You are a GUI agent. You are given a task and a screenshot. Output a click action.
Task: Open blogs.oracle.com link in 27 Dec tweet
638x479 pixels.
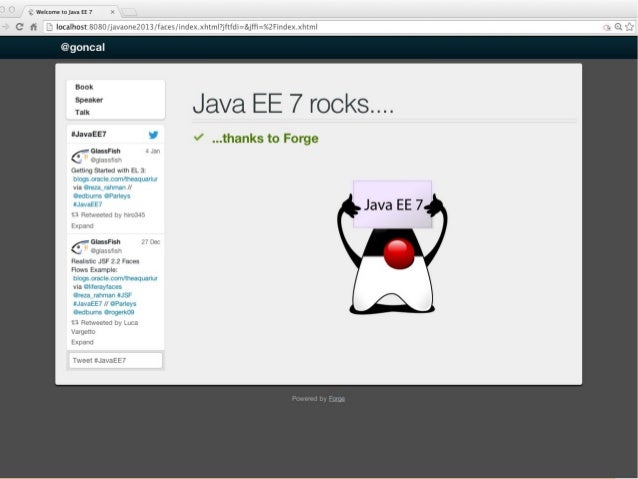point(115,278)
